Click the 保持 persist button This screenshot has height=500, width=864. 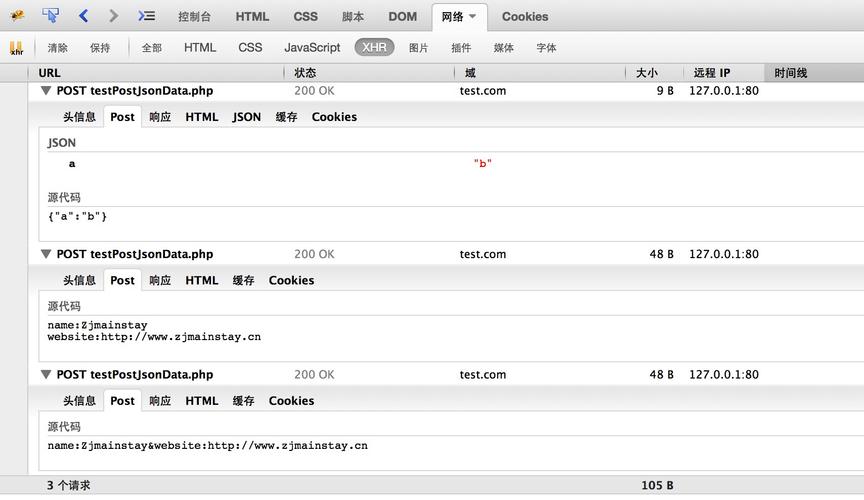pyautogui.click(x=100, y=48)
